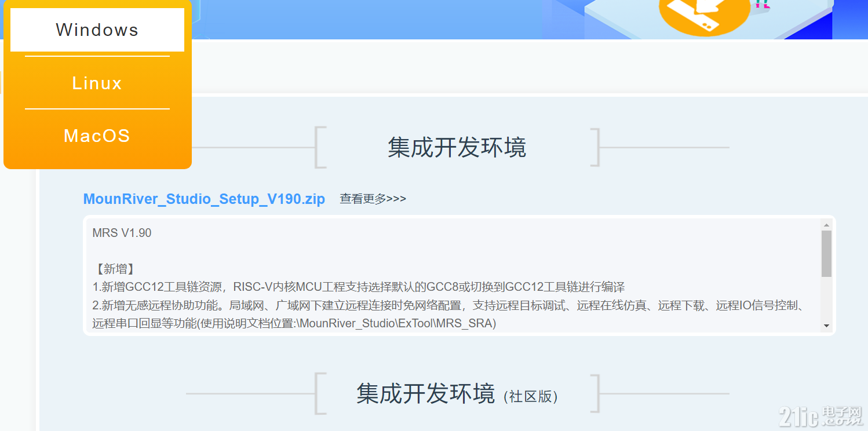Click the changelog scrollbar up arrow
Viewport: 868px width, 431px height.
pyautogui.click(x=826, y=225)
